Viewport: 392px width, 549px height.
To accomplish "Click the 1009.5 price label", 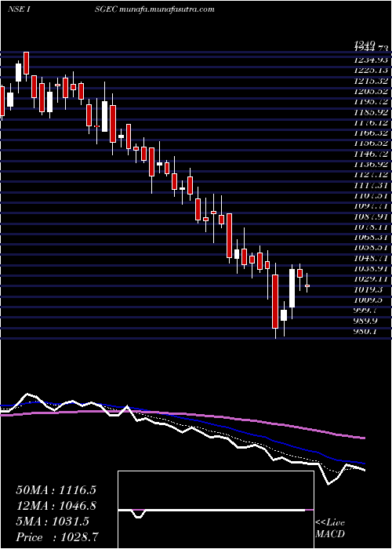I will 368,300.
